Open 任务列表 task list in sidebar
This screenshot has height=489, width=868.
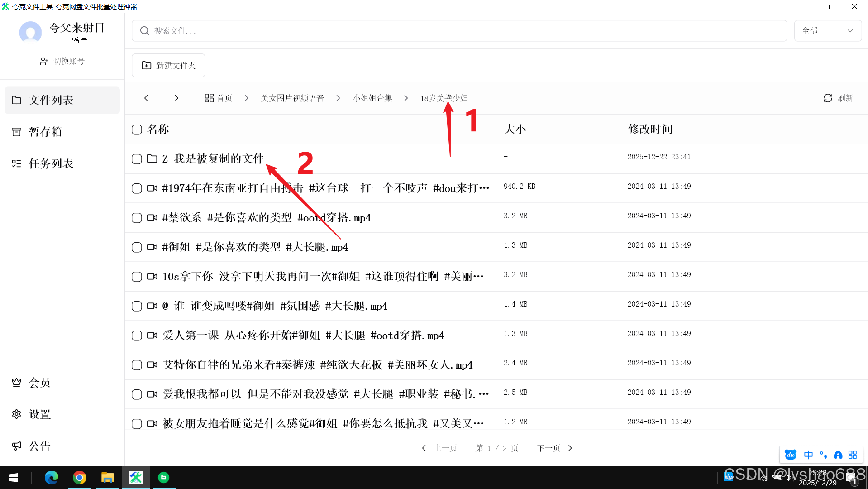click(x=51, y=163)
